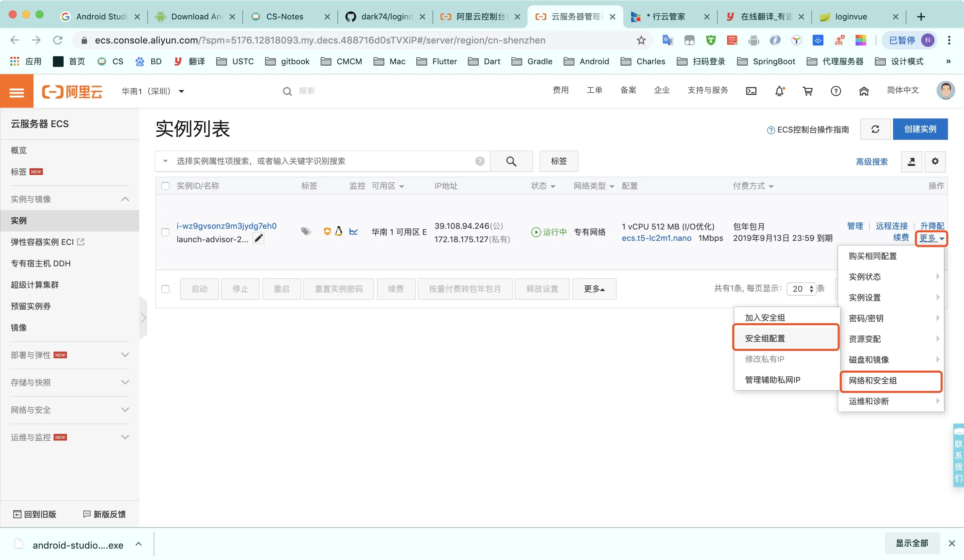Open the Cloud Shell terminal icon
Viewport: 964px width, 560px height.
(751, 91)
